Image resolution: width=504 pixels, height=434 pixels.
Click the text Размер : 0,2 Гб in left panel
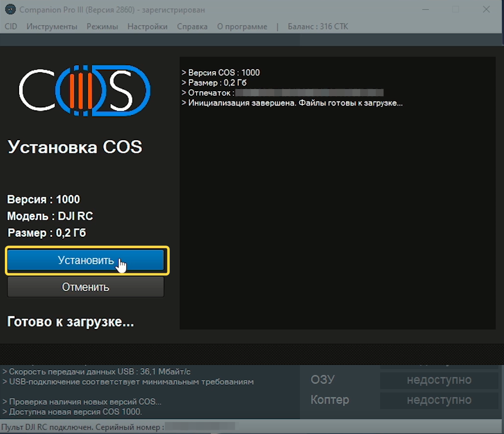coord(47,233)
